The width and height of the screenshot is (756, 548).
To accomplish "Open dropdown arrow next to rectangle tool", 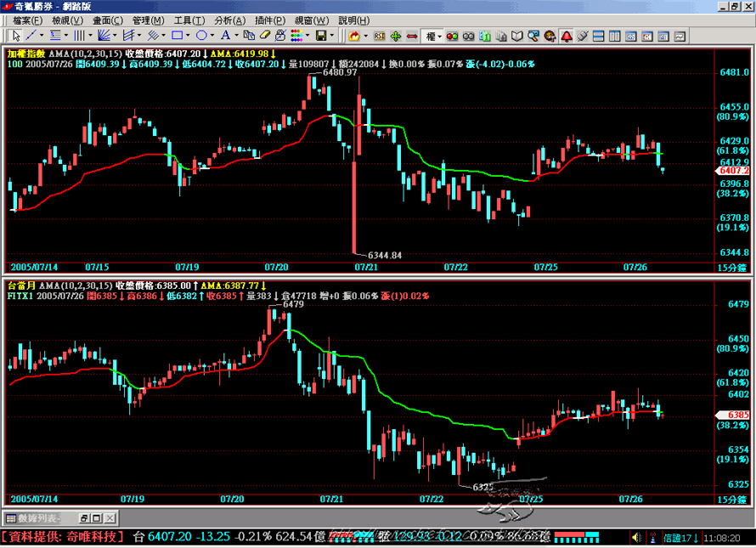I will click(189, 36).
